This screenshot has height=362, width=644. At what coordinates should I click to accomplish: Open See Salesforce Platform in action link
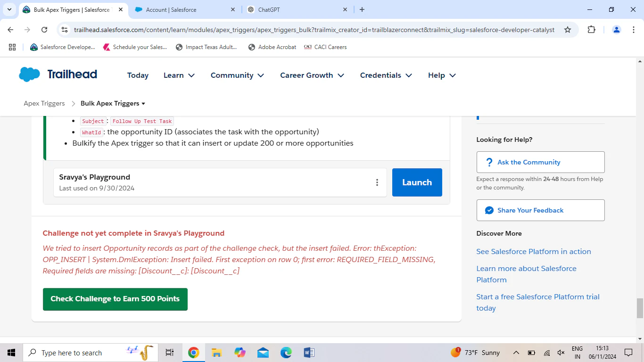tap(534, 252)
